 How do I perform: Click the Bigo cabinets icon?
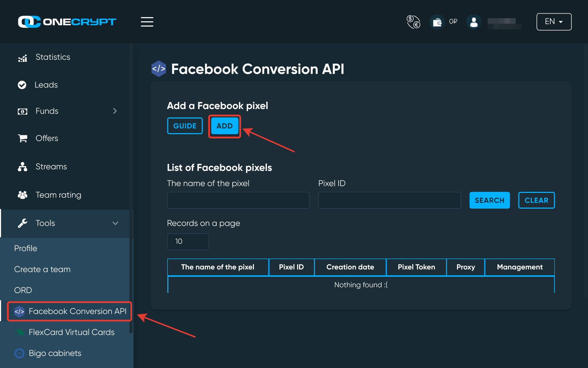(19, 353)
